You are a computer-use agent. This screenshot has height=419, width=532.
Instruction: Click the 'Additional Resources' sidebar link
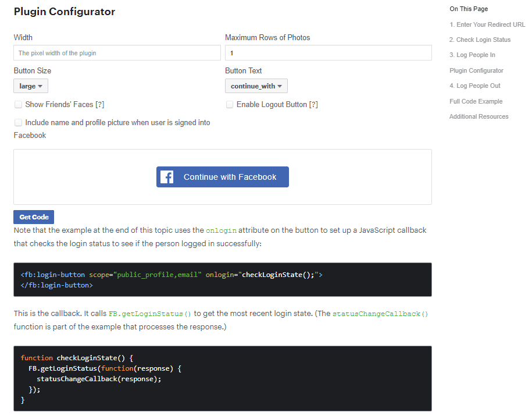pyautogui.click(x=479, y=116)
